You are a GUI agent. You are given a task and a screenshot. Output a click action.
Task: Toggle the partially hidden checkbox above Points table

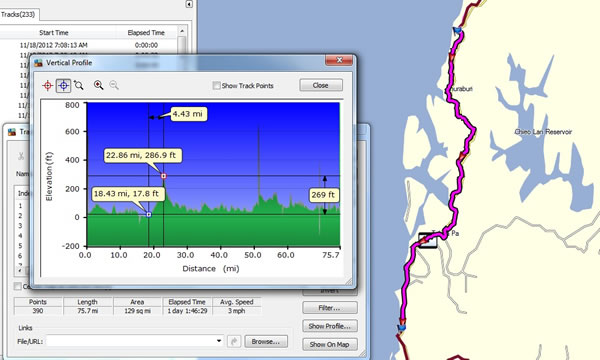click(18, 286)
